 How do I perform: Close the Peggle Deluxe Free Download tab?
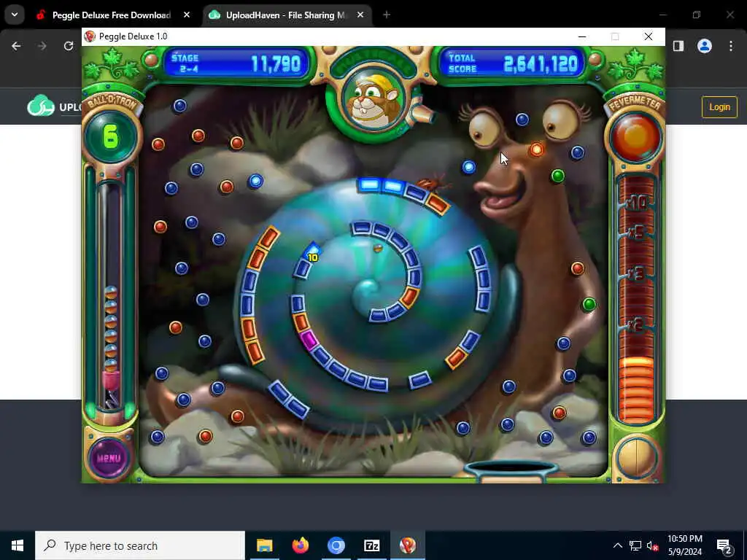click(187, 15)
